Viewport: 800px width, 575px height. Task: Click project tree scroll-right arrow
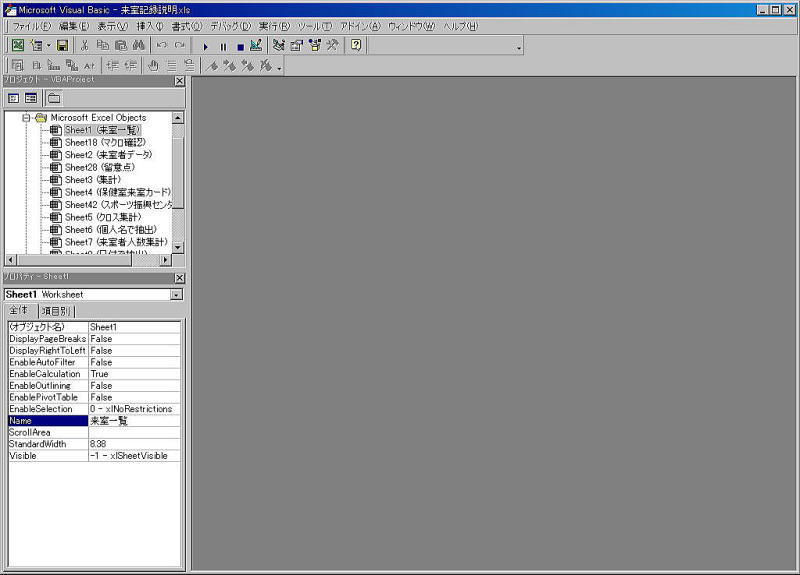[165, 260]
